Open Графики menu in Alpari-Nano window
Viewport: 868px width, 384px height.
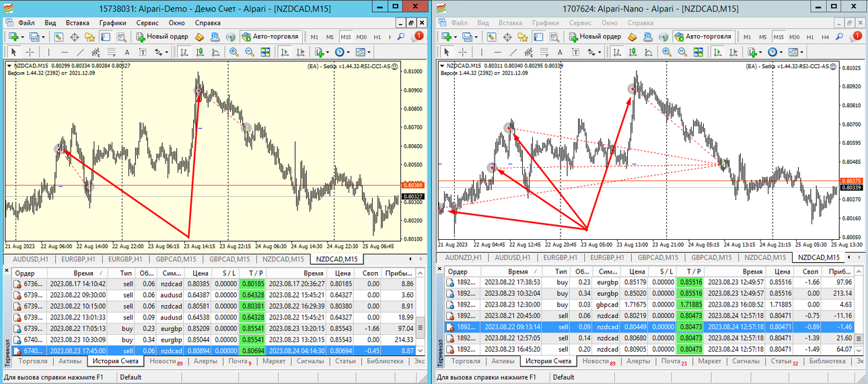coord(546,22)
